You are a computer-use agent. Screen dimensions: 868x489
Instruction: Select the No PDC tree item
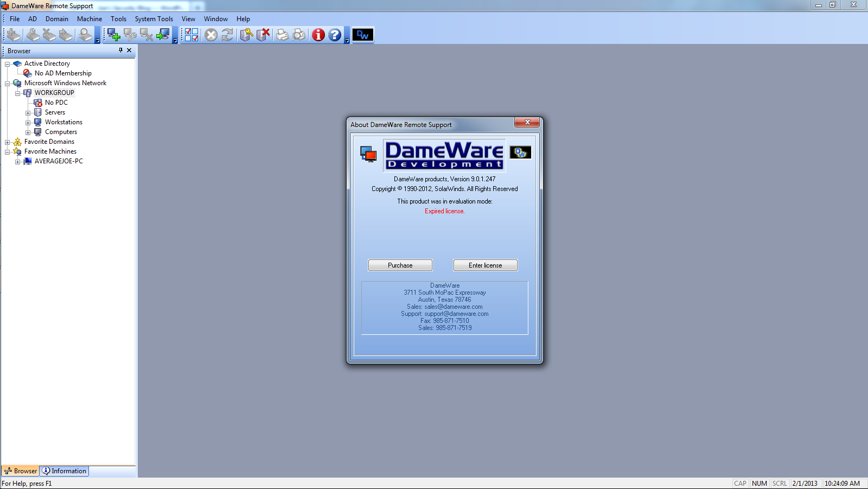coord(56,103)
